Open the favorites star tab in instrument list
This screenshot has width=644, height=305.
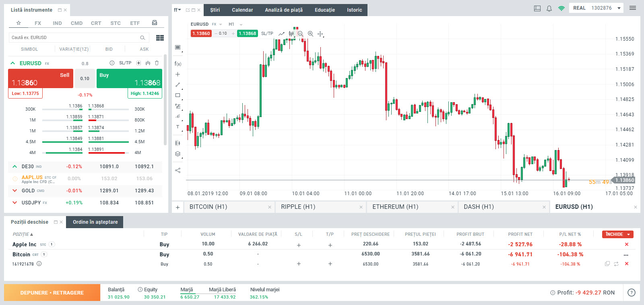click(x=19, y=23)
